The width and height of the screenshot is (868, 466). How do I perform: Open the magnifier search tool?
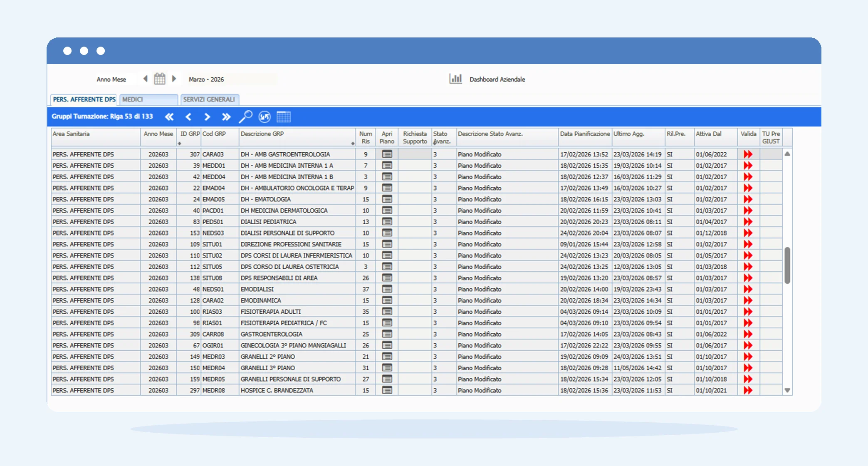click(245, 117)
